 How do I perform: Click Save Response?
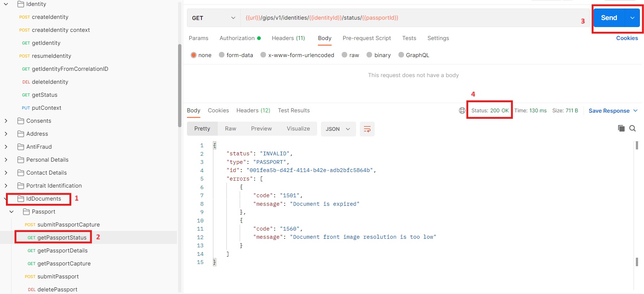coord(609,111)
